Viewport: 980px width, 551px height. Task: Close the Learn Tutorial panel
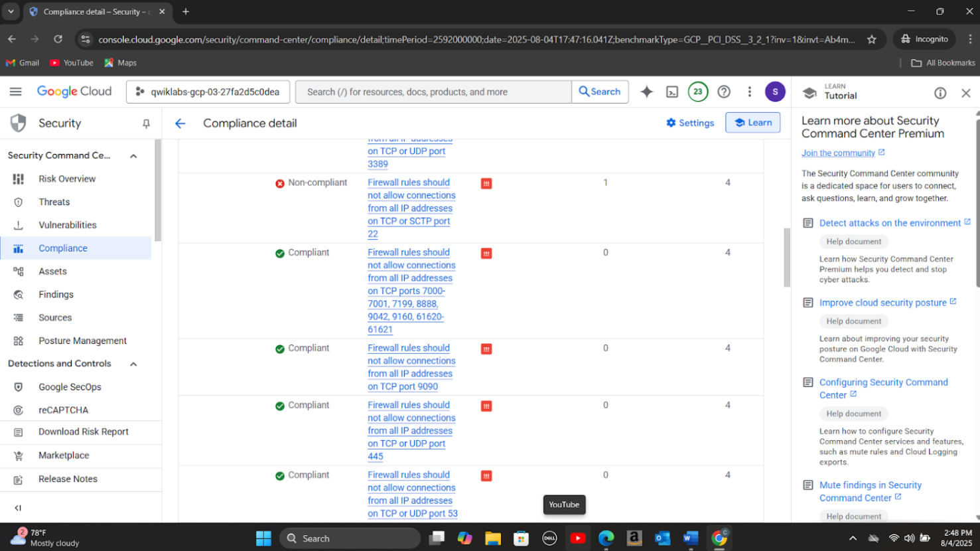coord(966,93)
